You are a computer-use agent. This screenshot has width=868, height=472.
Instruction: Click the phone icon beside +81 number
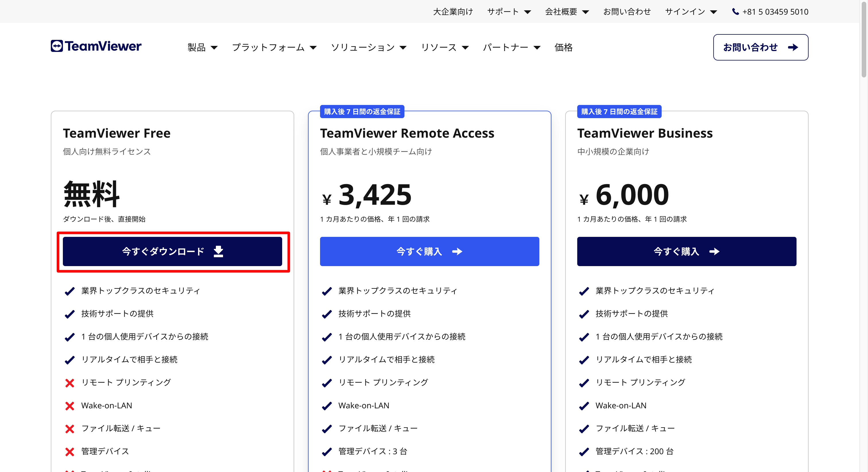[x=735, y=12]
